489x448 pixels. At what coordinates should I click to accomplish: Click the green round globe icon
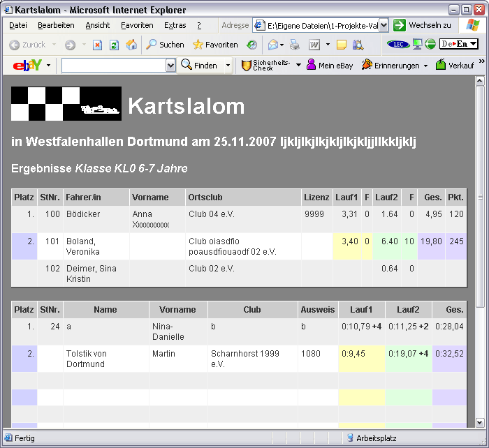430,44
